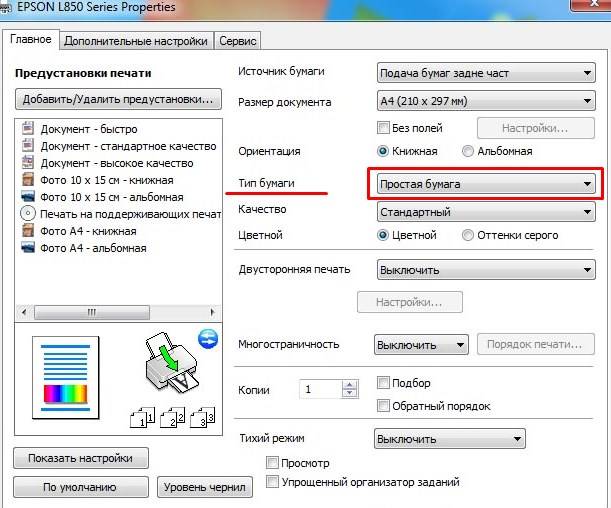Click the 'Документ - высокое качество' preset icon

coord(29,163)
